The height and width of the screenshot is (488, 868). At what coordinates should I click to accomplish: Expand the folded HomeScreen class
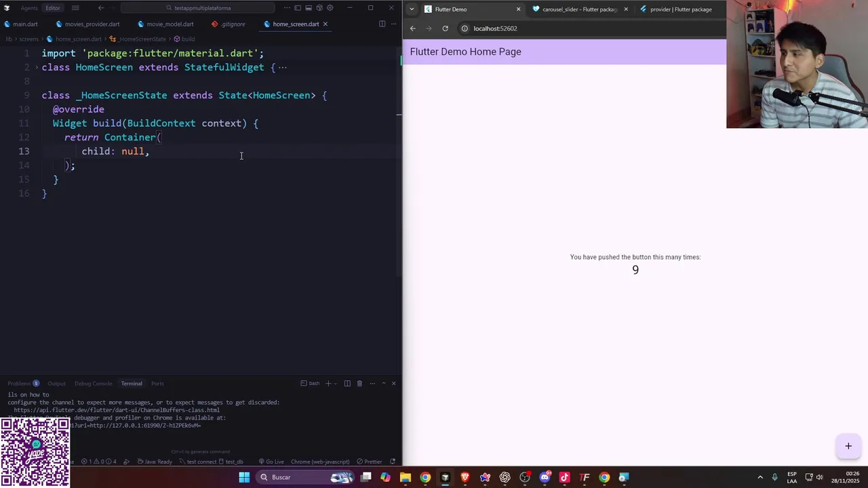click(37, 67)
